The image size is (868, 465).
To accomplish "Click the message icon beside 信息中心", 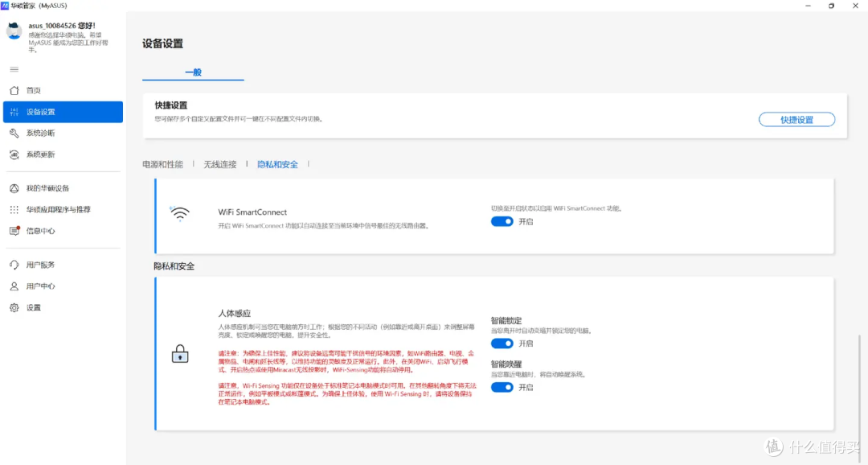I will point(14,231).
